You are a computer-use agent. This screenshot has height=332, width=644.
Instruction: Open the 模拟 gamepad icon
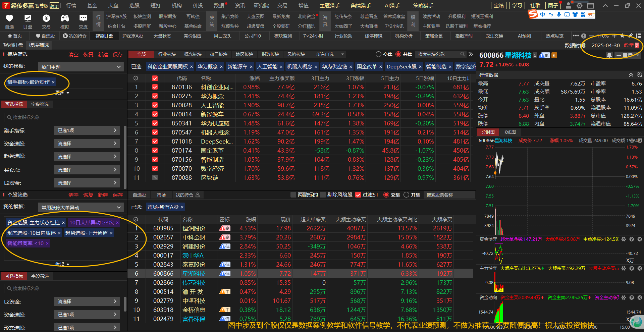click(64, 18)
